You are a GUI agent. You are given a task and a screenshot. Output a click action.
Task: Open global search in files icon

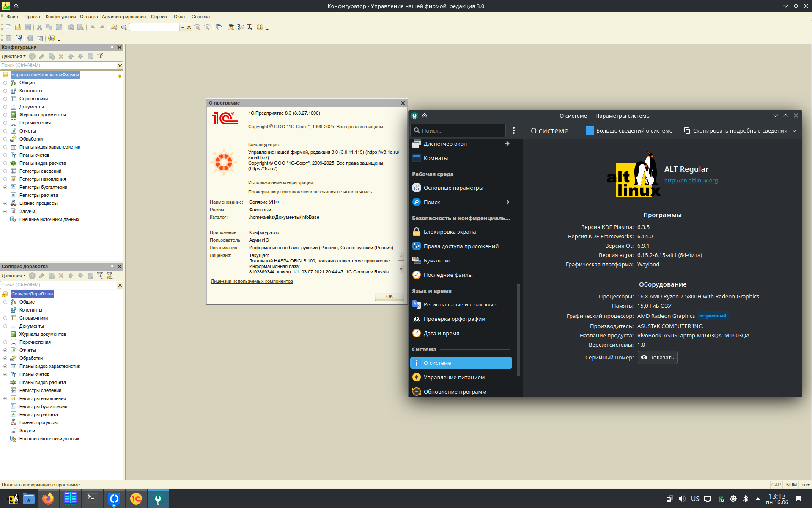tap(114, 27)
